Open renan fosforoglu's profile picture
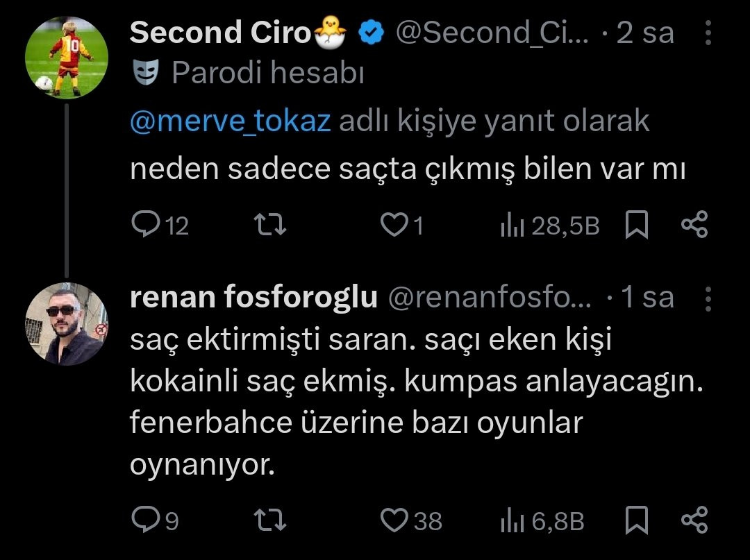750x560 pixels. pos(66,323)
